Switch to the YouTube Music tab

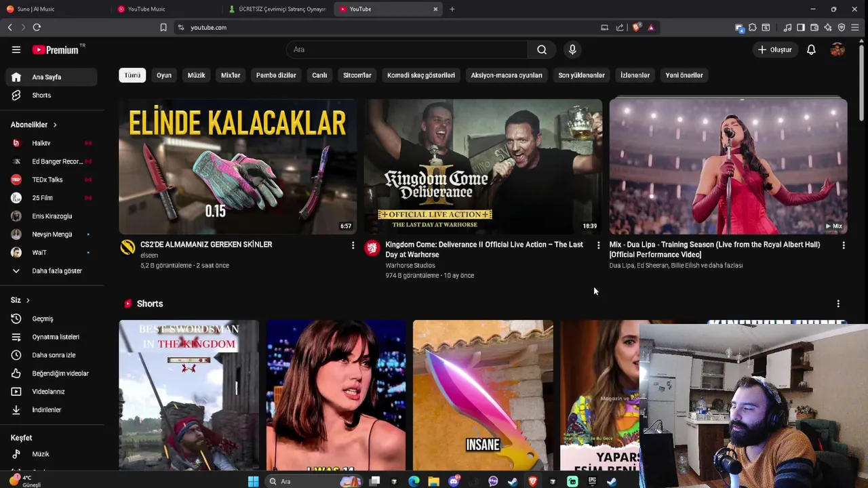(167, 9)
